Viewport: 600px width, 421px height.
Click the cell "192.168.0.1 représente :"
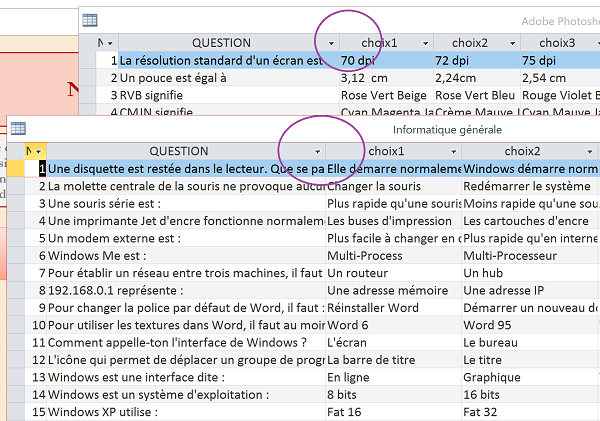(186, 290)
